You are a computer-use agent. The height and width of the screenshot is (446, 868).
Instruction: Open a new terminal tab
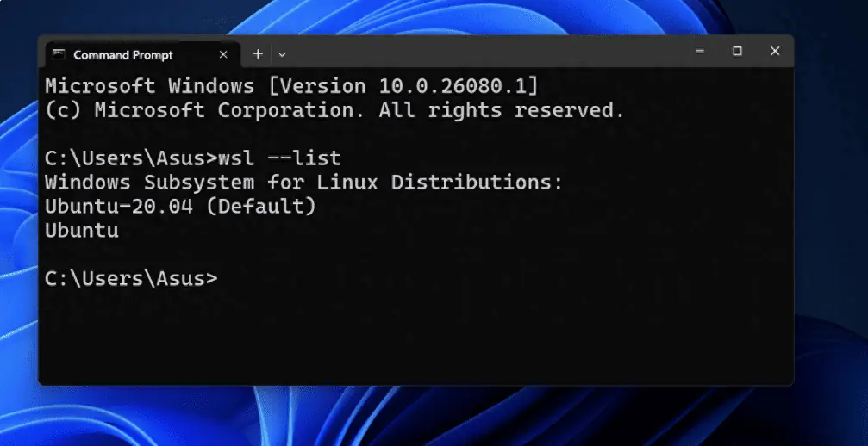click(258, 54)
